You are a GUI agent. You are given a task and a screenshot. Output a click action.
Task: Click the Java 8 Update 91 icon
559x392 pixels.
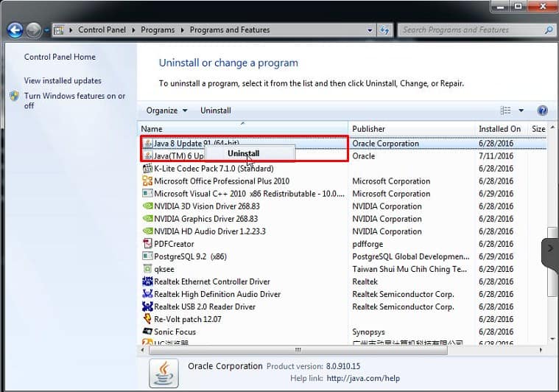[147, 144]
